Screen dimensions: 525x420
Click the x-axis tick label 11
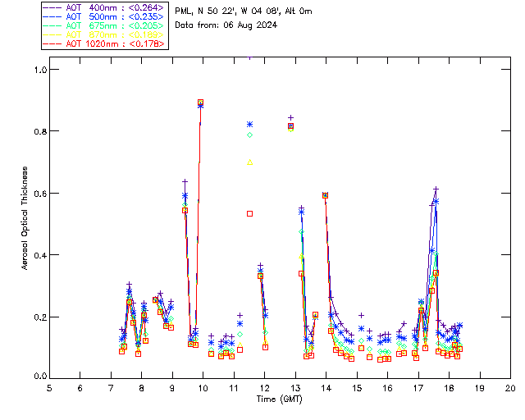click(234, 388)
